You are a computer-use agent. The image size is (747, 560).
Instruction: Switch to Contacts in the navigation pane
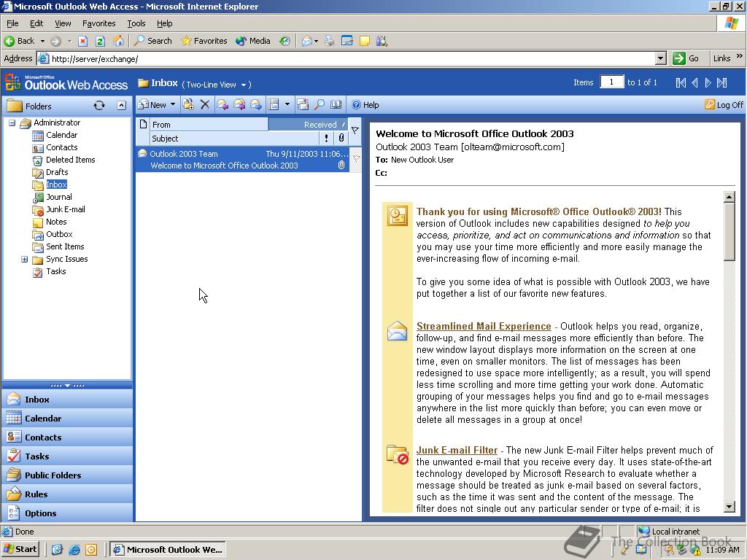click(x=67, y=437)
